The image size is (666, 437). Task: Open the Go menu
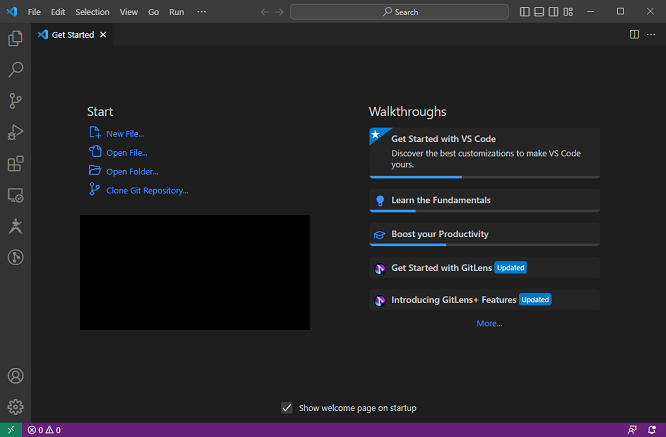153,12
